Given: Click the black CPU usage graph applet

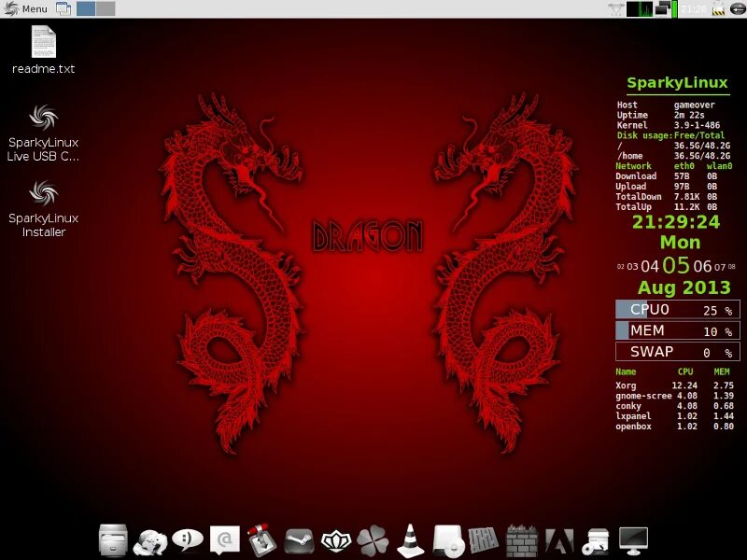Looking at the screenshot, I should (640, 9).
